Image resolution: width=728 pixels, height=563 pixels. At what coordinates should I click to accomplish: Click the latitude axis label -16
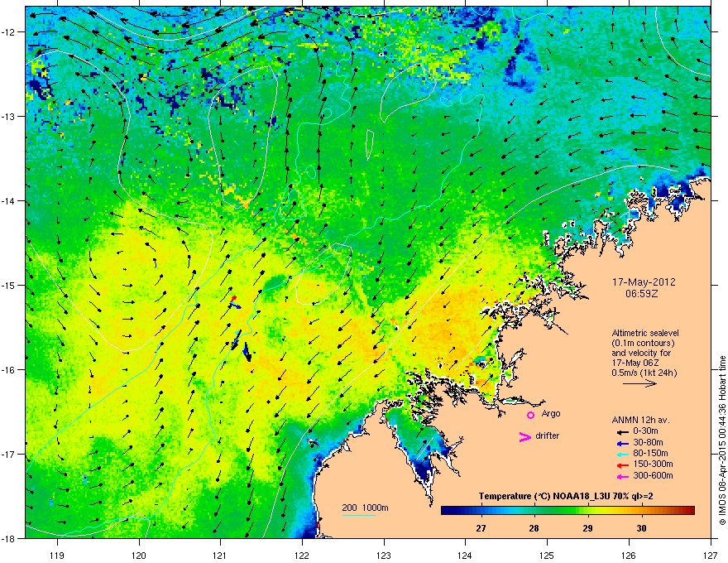(8, 370)
